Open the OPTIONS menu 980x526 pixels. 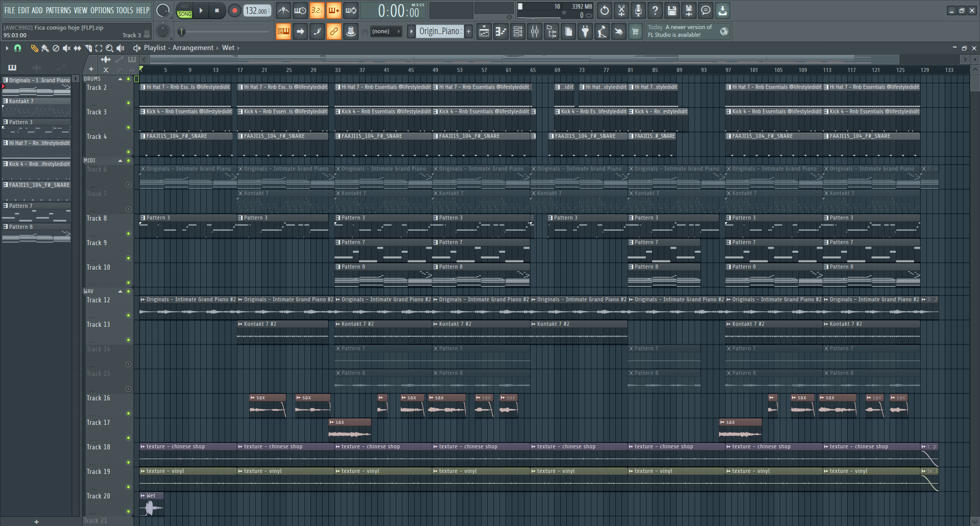(x=102, y=10)
